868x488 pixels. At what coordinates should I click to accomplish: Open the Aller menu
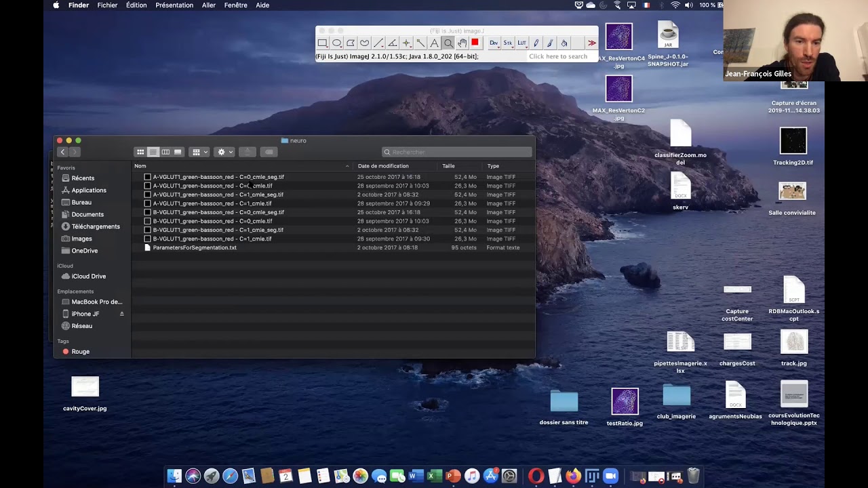tap(209, 5)
